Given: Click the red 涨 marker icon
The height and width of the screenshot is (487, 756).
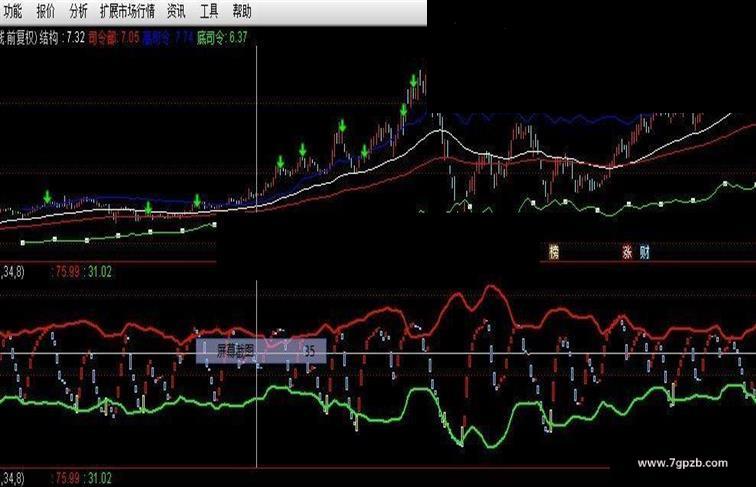Looking at the screenshot, I should tap(627, 252).
